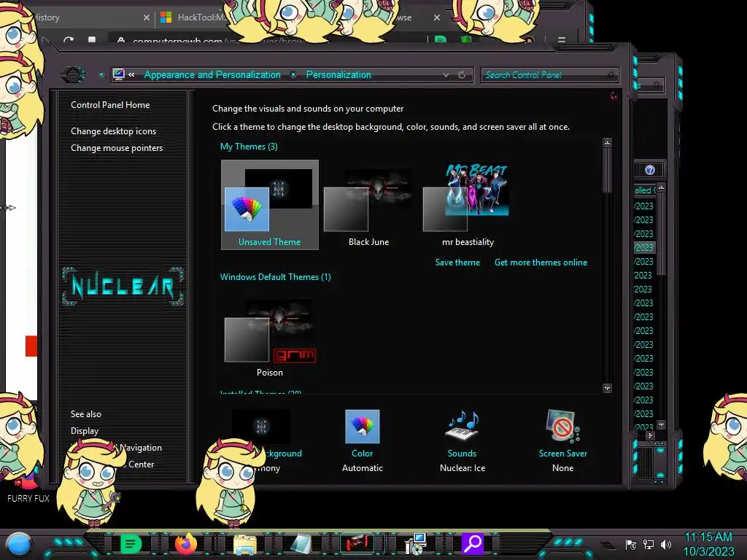Open the Sounds settings icon
Viewport: 747px width, 560px height.
point(462,426)
